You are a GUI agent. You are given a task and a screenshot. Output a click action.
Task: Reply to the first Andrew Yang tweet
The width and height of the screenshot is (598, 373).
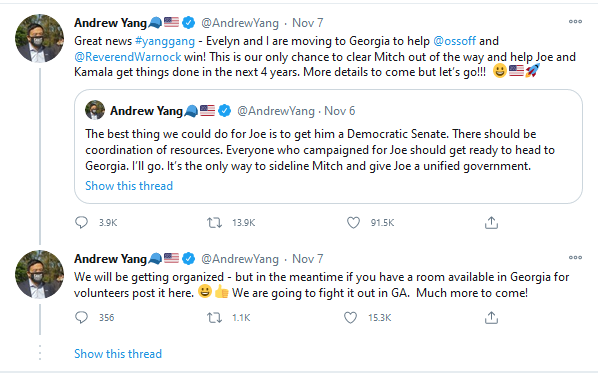click(x=81, y=222)
